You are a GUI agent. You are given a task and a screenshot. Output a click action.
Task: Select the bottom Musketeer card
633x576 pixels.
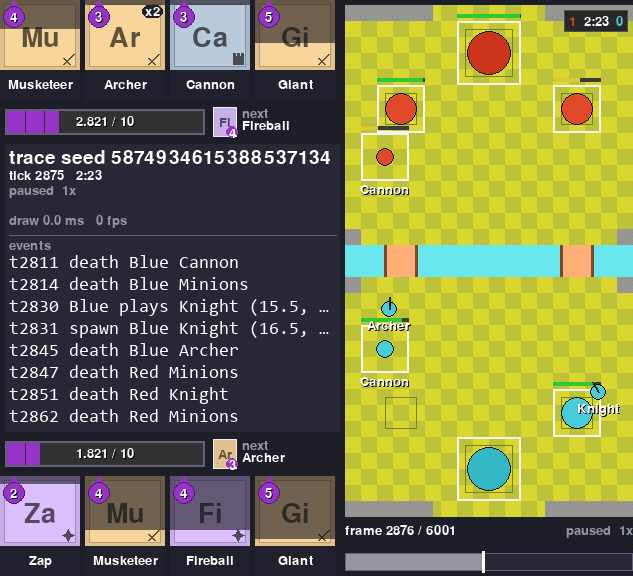click(x=125, y=511)
